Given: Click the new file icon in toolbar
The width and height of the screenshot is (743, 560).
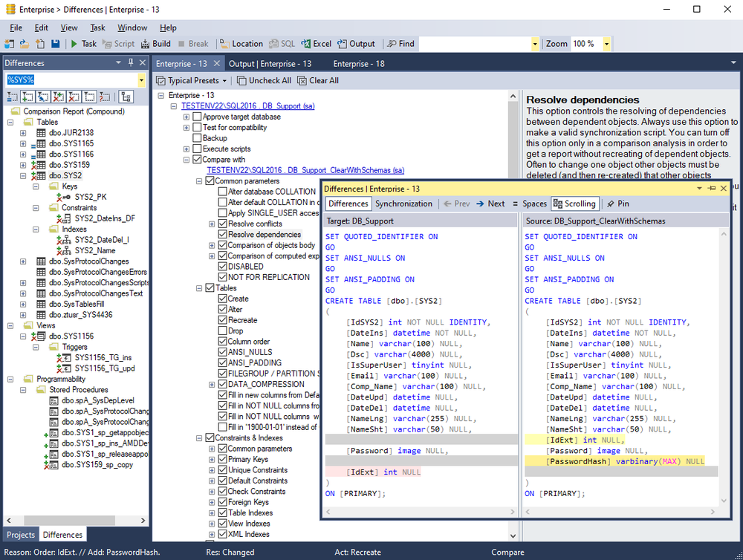Looking at the screenshot, I should coord(40,44).
